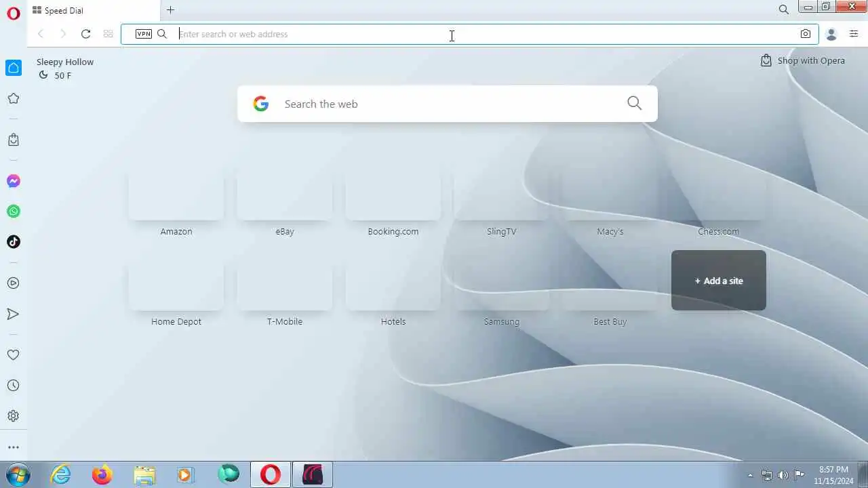Open Windows Explorer folder in taskbar

pyautogui.click(x=144, y=474)
